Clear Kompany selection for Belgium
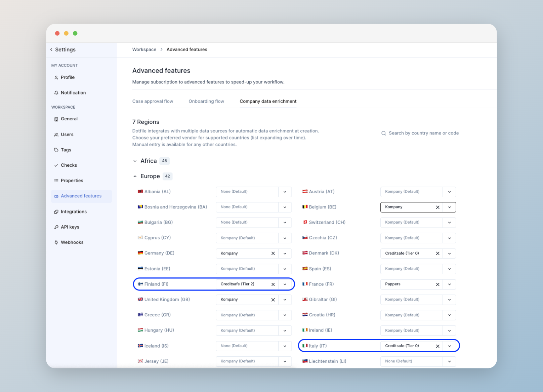Screen dimensions: 543x392 [437, 207]
